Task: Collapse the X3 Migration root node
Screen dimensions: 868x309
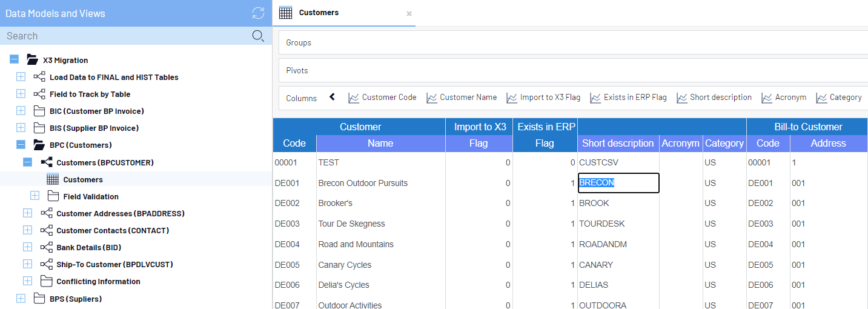Action: (15, 60)
